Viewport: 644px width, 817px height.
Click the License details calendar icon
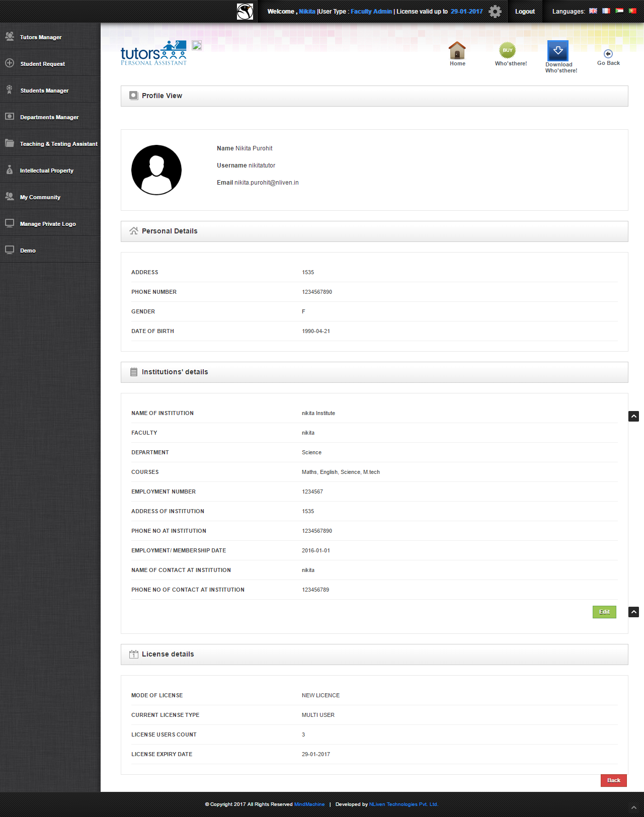[133, 654]
